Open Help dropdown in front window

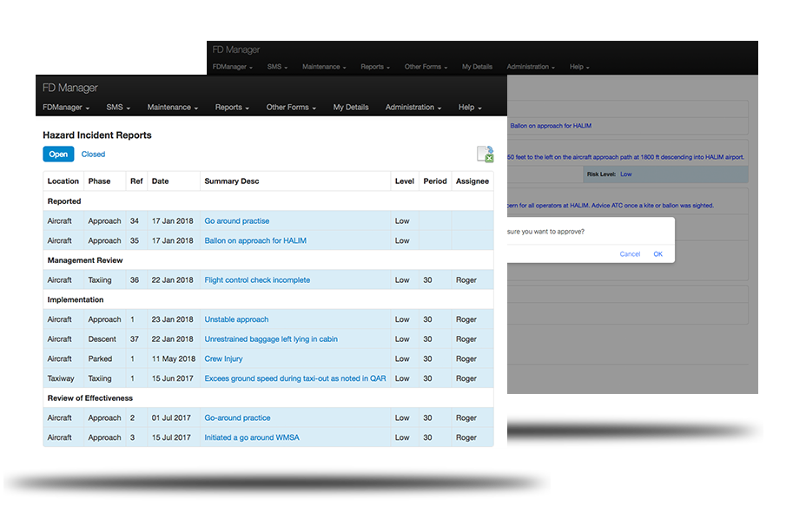(470, 107)
